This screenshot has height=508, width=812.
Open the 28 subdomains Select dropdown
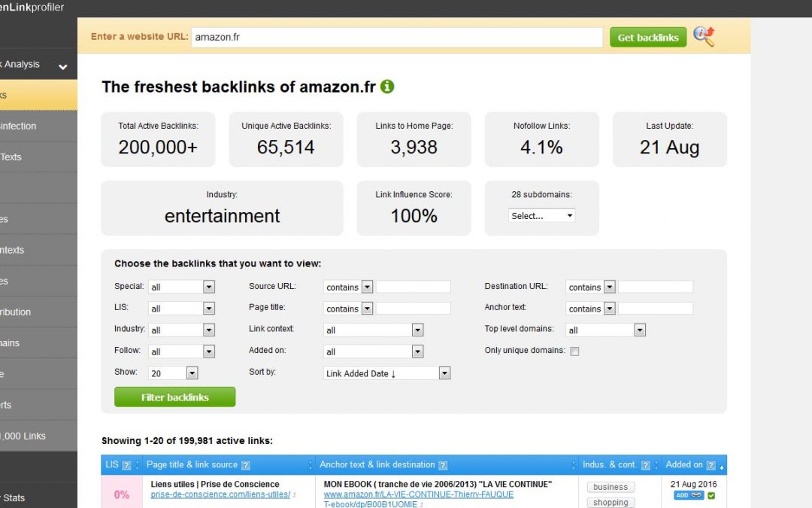click(x=541, y=216)
